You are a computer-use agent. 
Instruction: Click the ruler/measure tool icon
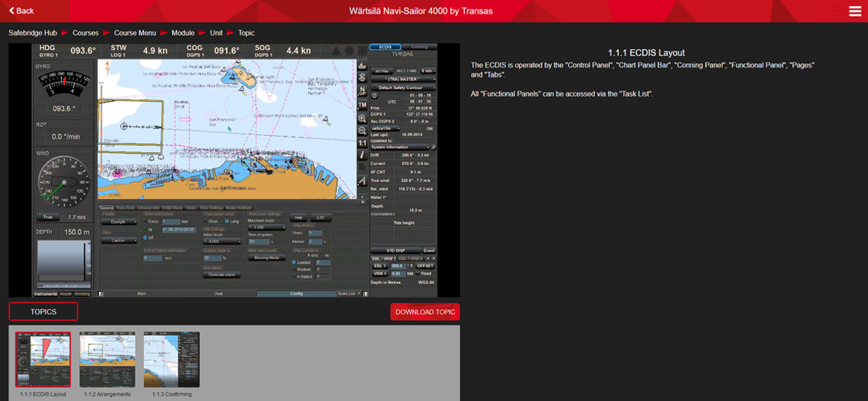[363, 181]
